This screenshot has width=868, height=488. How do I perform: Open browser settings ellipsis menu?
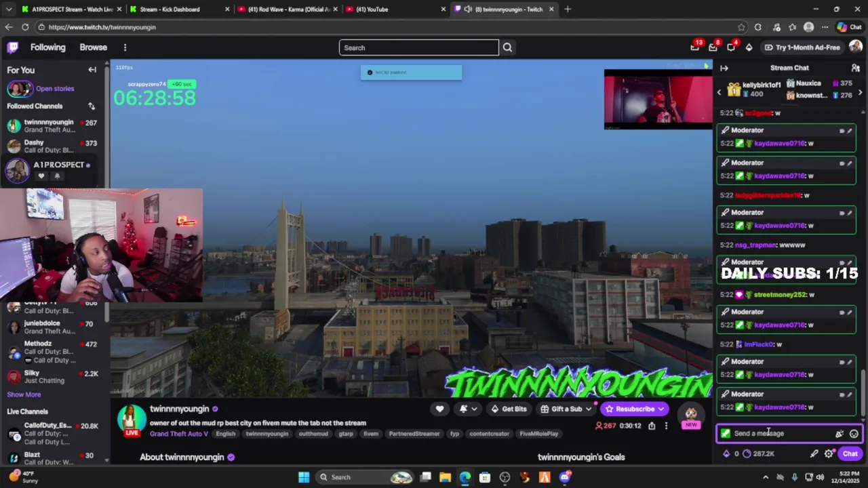pyautogui.click(x=825, y=27)
